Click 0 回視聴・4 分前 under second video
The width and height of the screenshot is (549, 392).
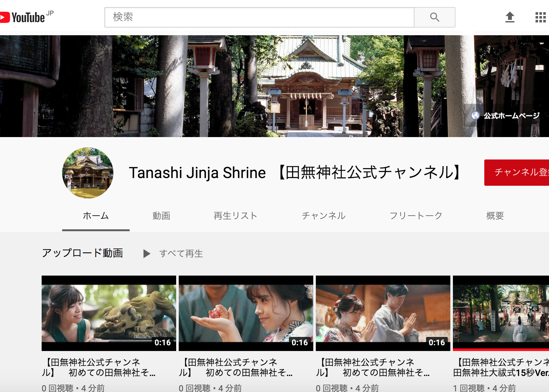[210, 388]
